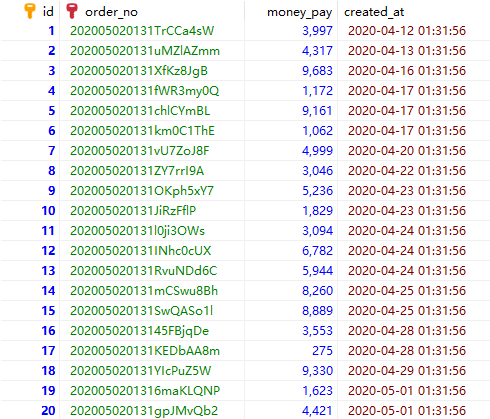This screenshot has width=490, height=419.
Task: Select money_pay value 4,999
Action: (317, 151)
